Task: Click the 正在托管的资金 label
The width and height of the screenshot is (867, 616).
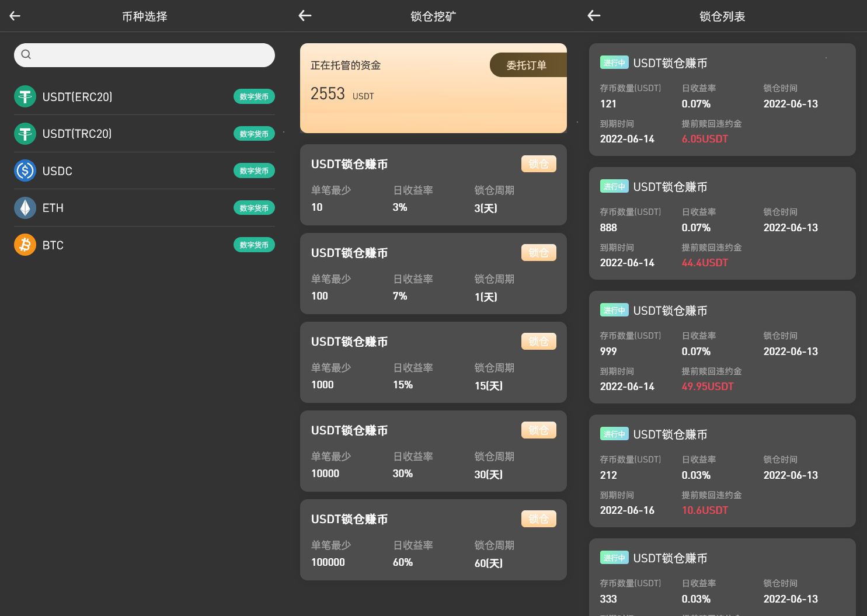Action: (x=346, y=65)
